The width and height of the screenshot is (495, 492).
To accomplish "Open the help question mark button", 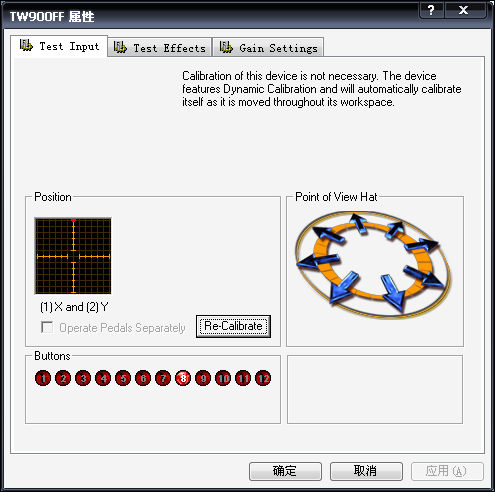I will (431, 10).
